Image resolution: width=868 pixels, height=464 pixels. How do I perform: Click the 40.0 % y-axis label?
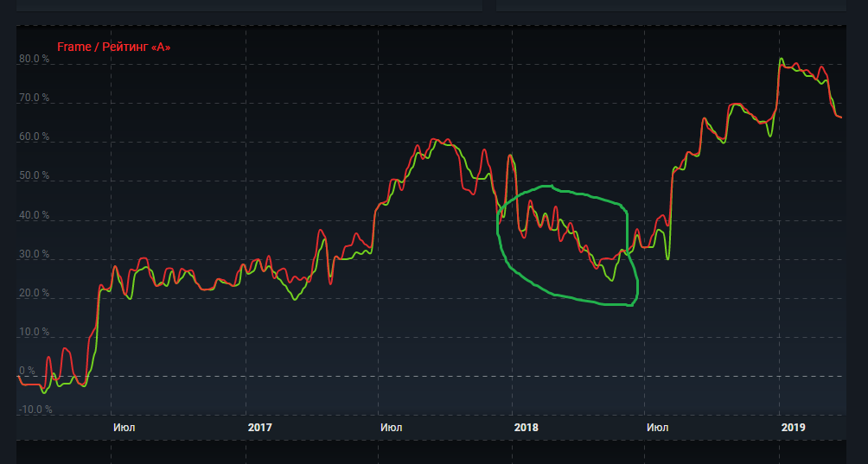pyautogui.click(x=35, y=215)
